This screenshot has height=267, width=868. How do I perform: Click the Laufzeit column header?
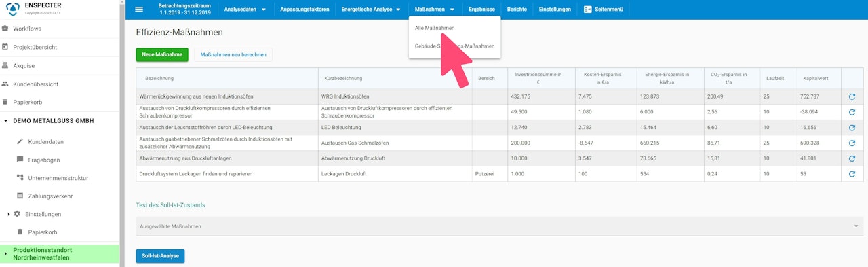[x=777, y=78]
